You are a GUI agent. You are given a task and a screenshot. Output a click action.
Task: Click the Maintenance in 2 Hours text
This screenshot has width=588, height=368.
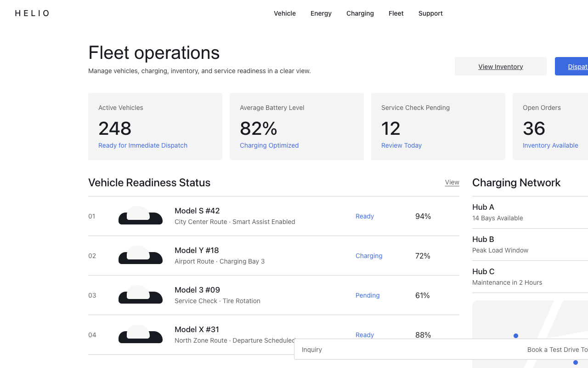[507, 282]
